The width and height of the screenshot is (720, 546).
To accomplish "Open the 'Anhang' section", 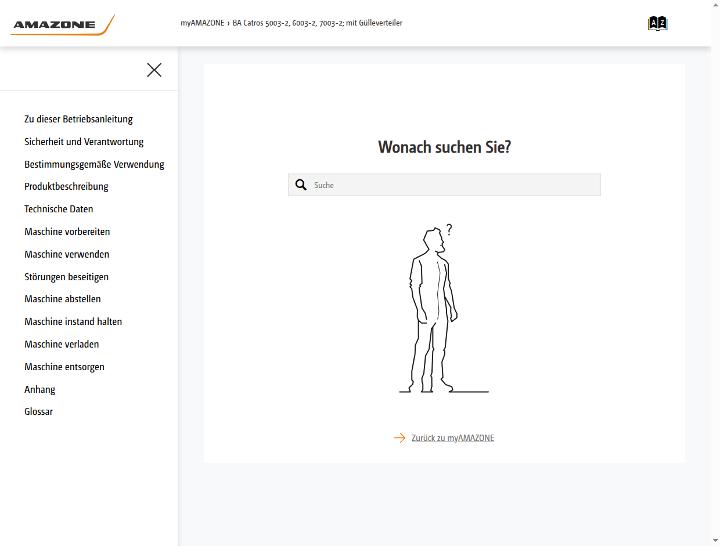I will 40,389.
